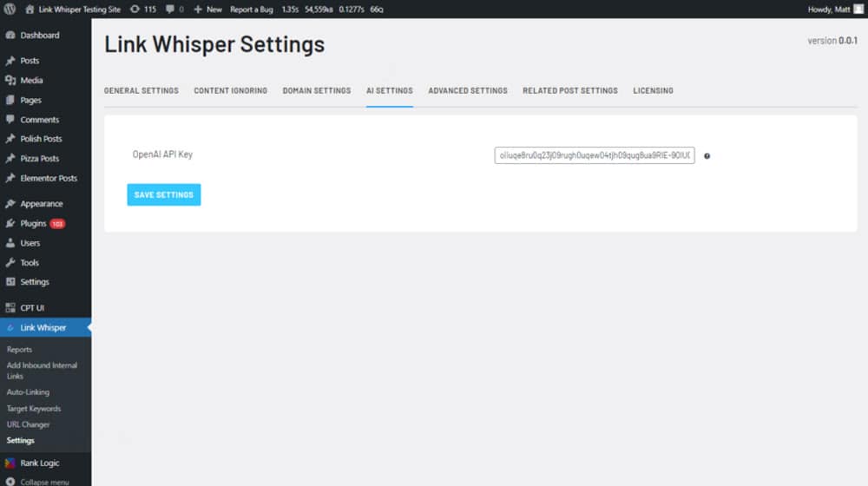
Task: Click the Pizza Posts pin icon
Action: click(x=10, y=158)
